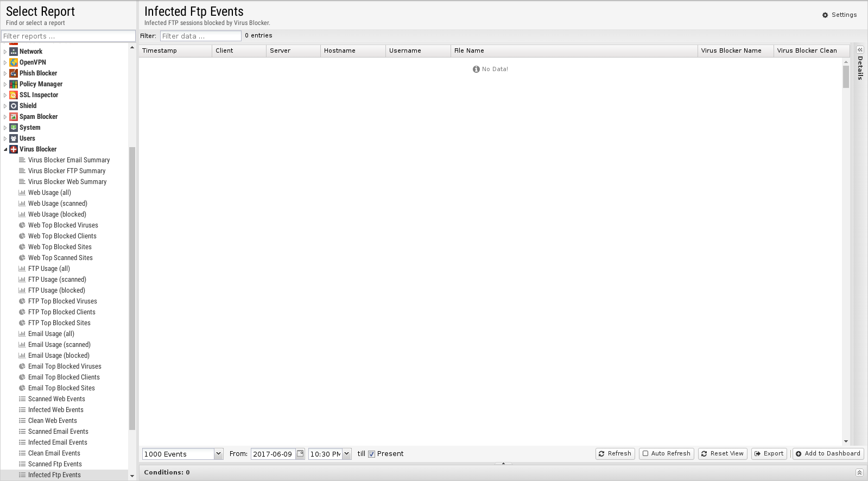The width and height of the screenshot is (868, 481).
Task: Click Add to Dashboard button
Action: point(828,454)
